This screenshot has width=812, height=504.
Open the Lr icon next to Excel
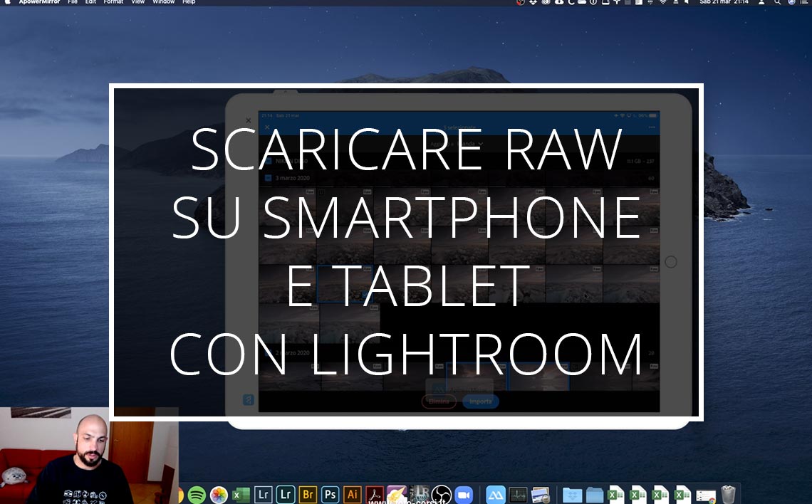pyautogui.click(x=263, y=494)
